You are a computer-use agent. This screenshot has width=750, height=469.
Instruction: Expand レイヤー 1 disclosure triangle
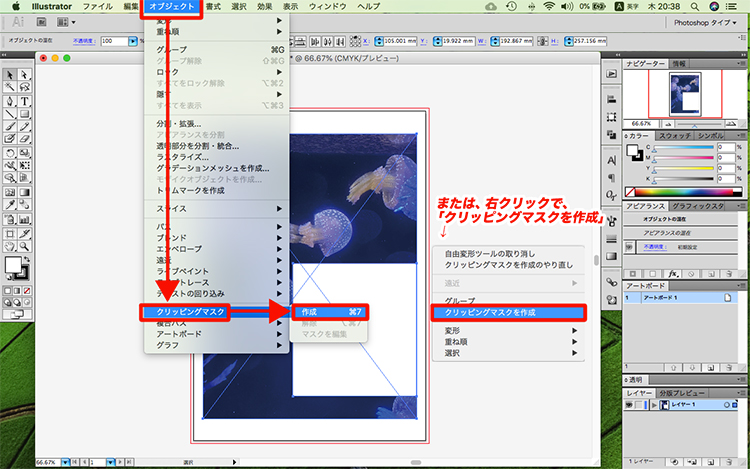tap(652, 404)
